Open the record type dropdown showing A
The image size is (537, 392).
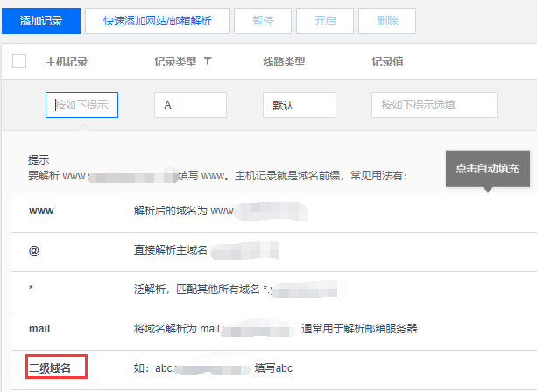pos(190,105)
